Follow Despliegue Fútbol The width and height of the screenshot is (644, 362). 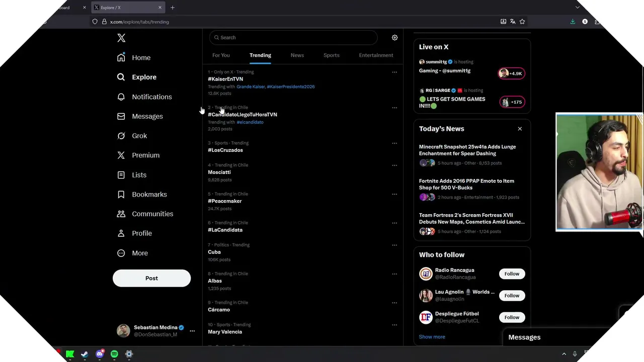point(512,317)
